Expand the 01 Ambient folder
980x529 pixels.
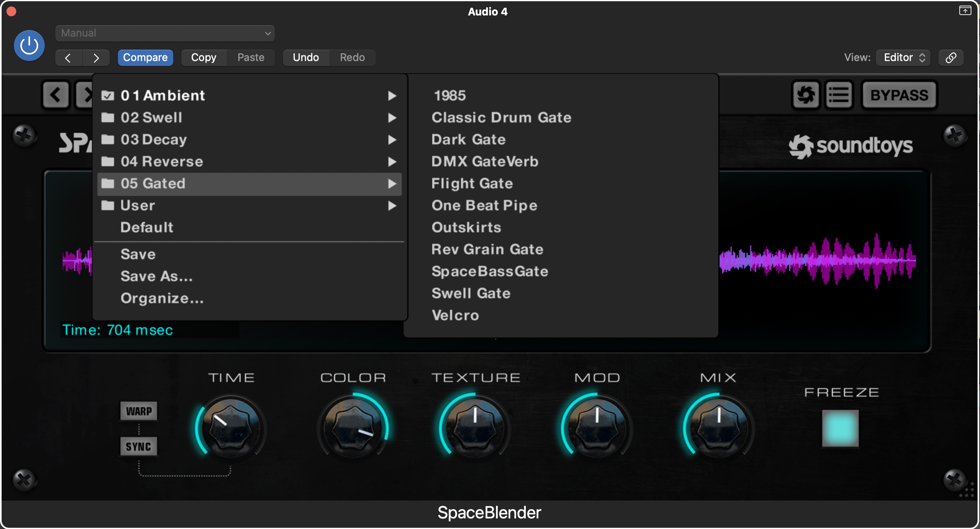tap(250, 96)
